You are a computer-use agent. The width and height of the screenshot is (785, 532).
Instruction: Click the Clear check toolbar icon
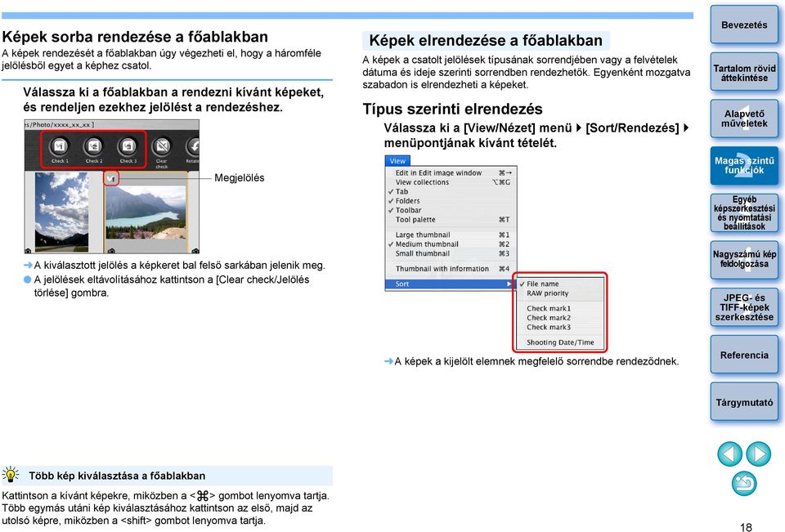(x=161, y=146)
